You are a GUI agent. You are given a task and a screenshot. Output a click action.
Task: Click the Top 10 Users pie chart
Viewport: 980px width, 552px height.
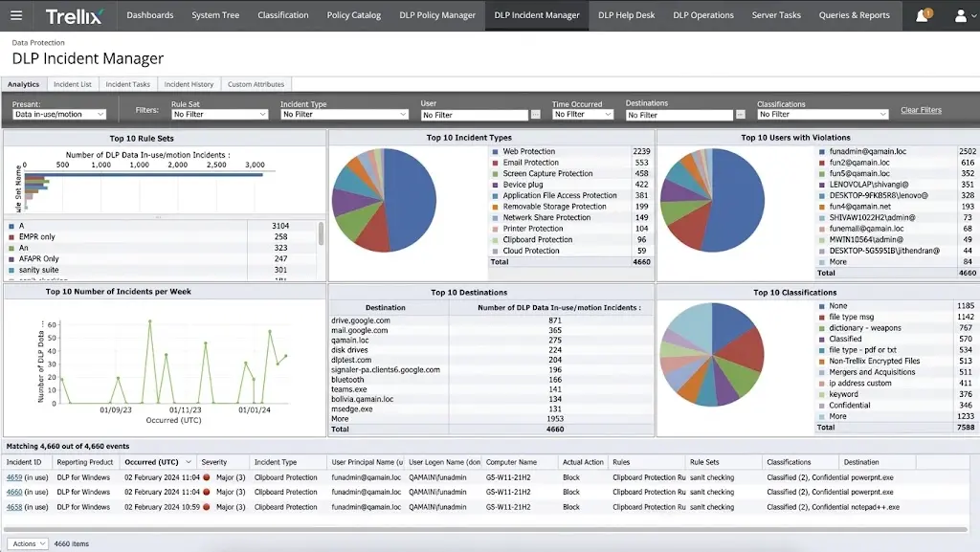click(x=712, y=201)
